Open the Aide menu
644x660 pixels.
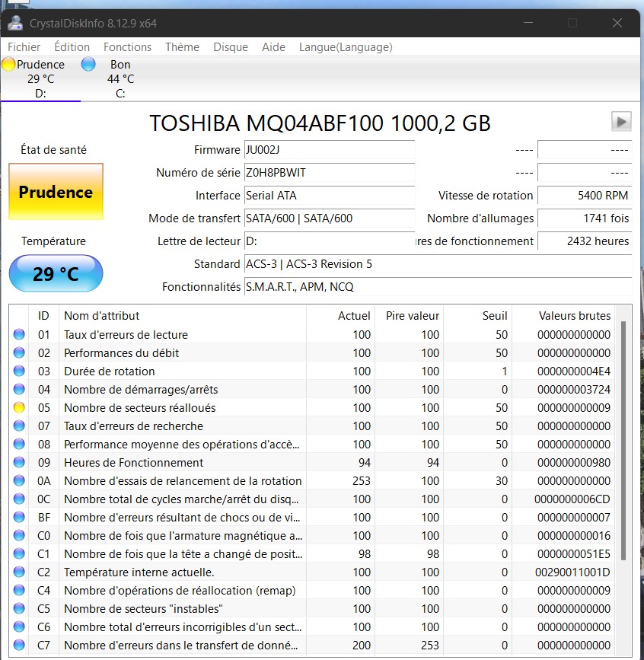point(273,46)
